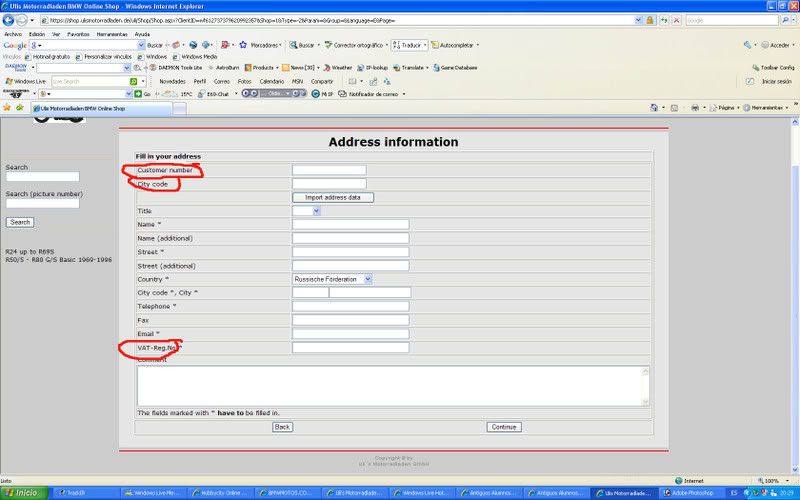800x500 pixels.
Task: Open the Ver menu
Action: point(56,34)
